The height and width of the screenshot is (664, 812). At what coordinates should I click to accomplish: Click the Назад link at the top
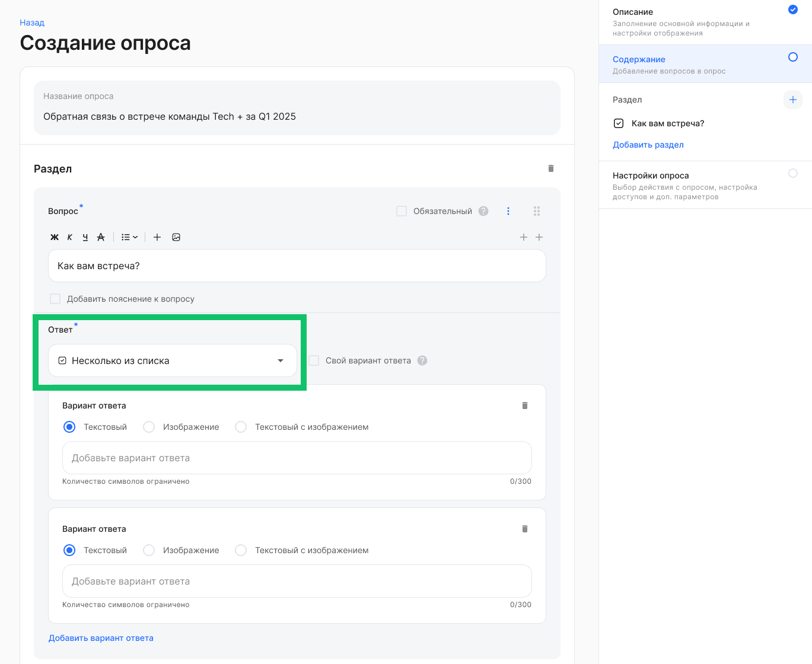pyautogui.click(x=31, y=23)
